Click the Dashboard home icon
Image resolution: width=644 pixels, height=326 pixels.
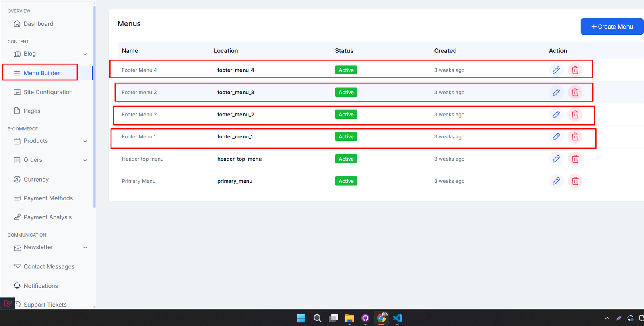point(17,24)
